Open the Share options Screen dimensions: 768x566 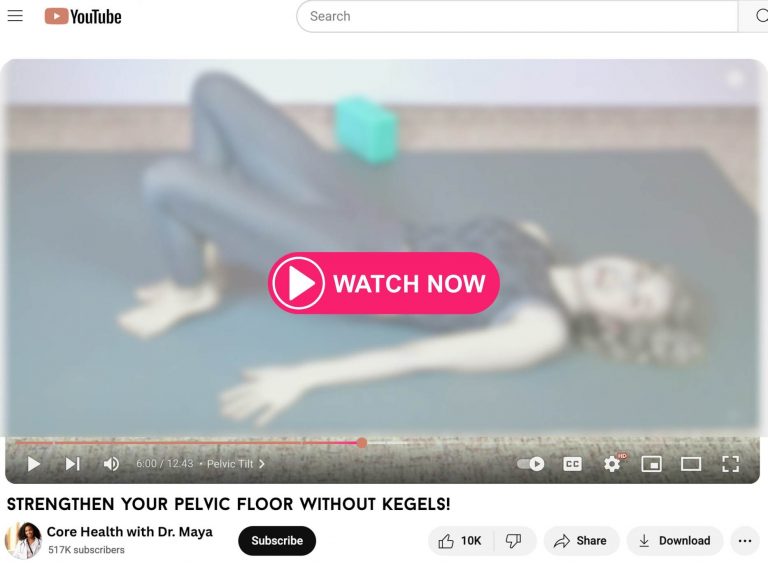click(580, 541)
